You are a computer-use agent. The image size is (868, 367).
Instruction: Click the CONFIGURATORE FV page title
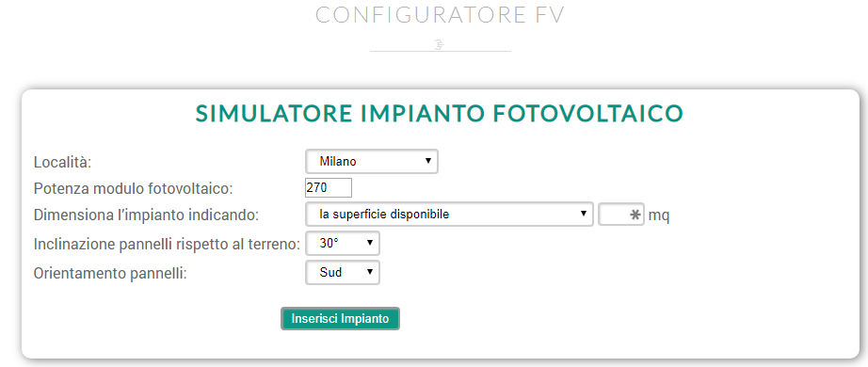440,15
